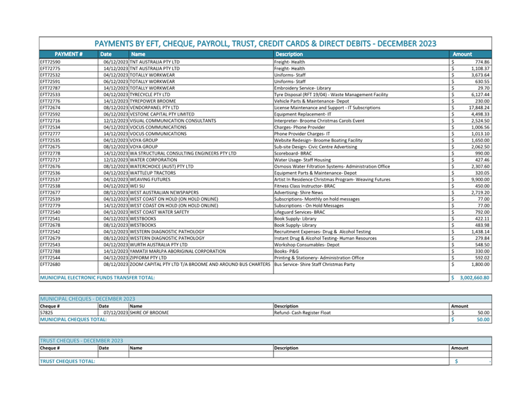Click 'Lifeguard Services- BRAC' description
Image resolution: width=532 pixels, height=411 pixels.
pos(299,212)
